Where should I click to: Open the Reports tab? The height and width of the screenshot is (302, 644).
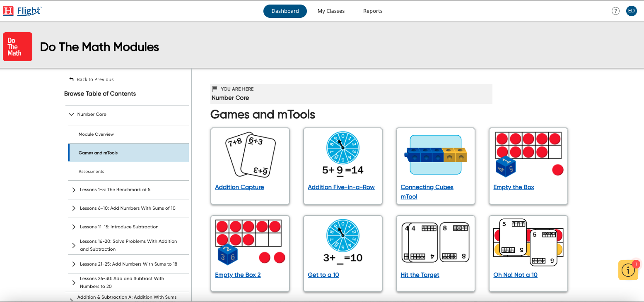(373, 11)
